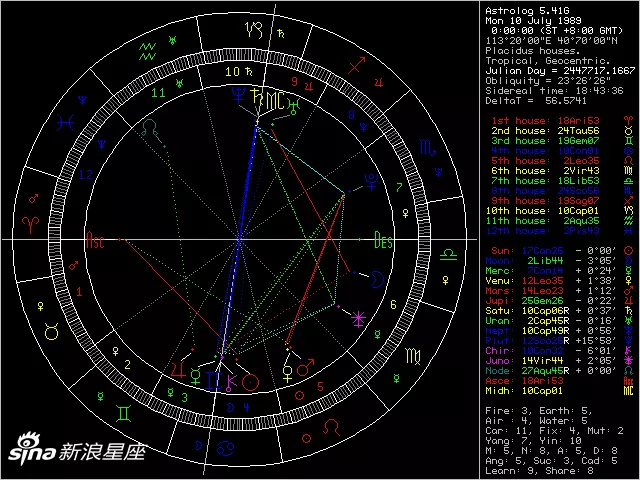Image resolution: width=640 pixels, height=480 pixels.
Task: Click the '0:00:00 (ST +8:00 GMT)' time line
Action: 557,31
